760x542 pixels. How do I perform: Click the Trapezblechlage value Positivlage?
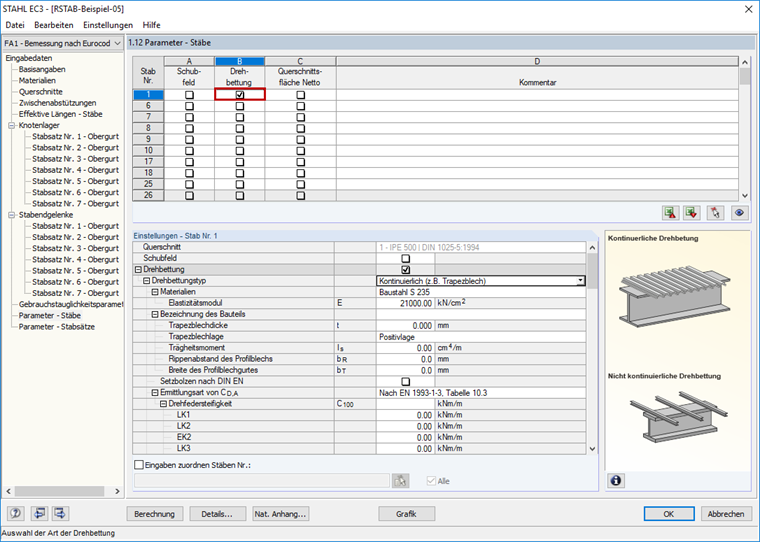point(481,337)
